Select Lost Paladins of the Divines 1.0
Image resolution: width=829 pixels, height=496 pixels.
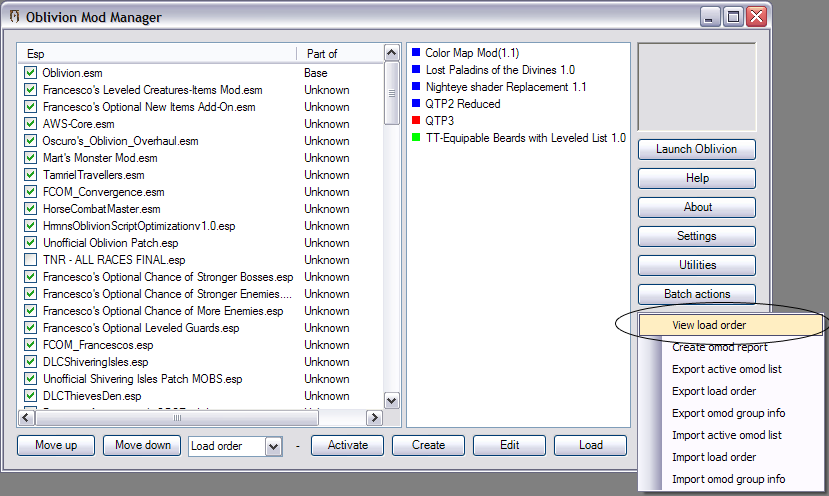click(x=500, y=69)
